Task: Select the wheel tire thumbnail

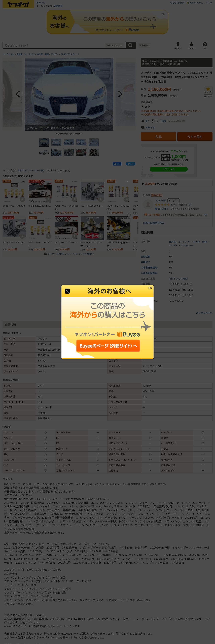Action: (x=94, y=152)
